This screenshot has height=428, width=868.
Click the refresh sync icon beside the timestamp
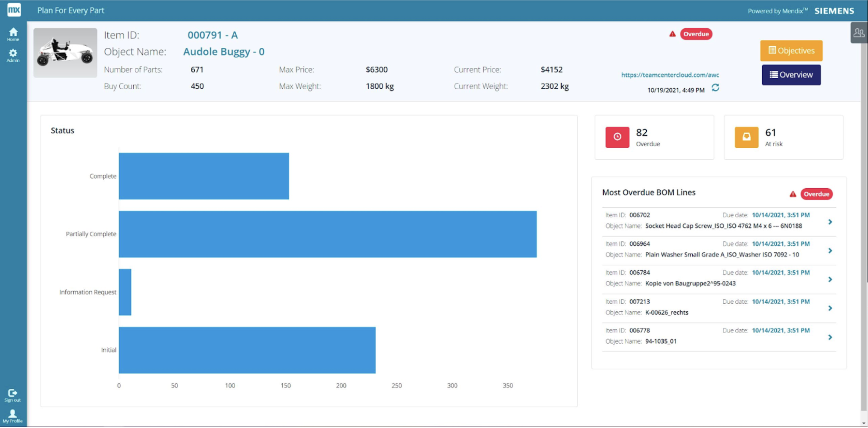(715, 88)
